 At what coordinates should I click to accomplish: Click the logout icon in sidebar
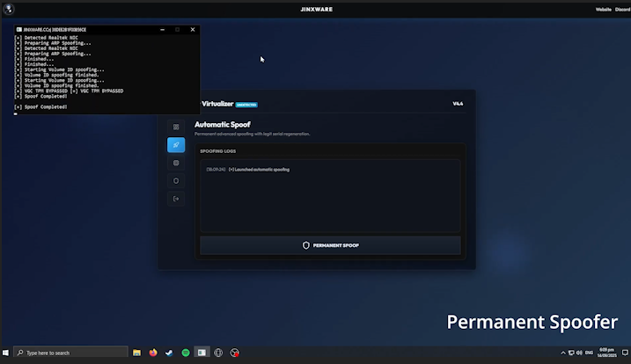pyautogui.click(x=176, y=199)
